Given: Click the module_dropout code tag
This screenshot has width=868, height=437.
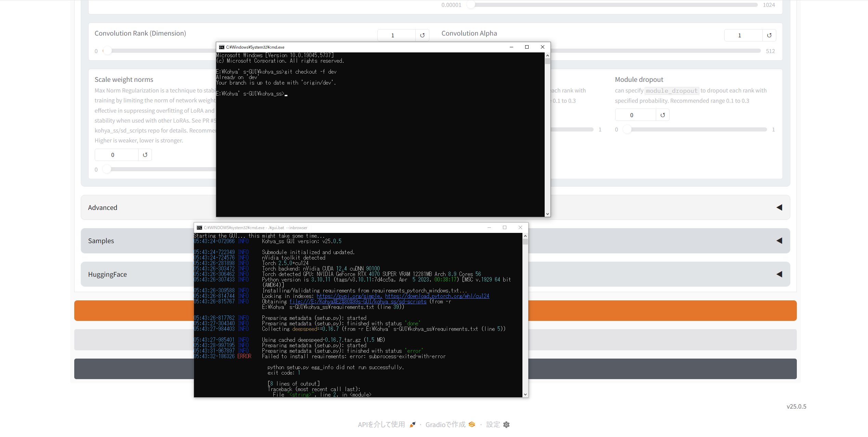Looking at the screenshot, I should (672, 91).
